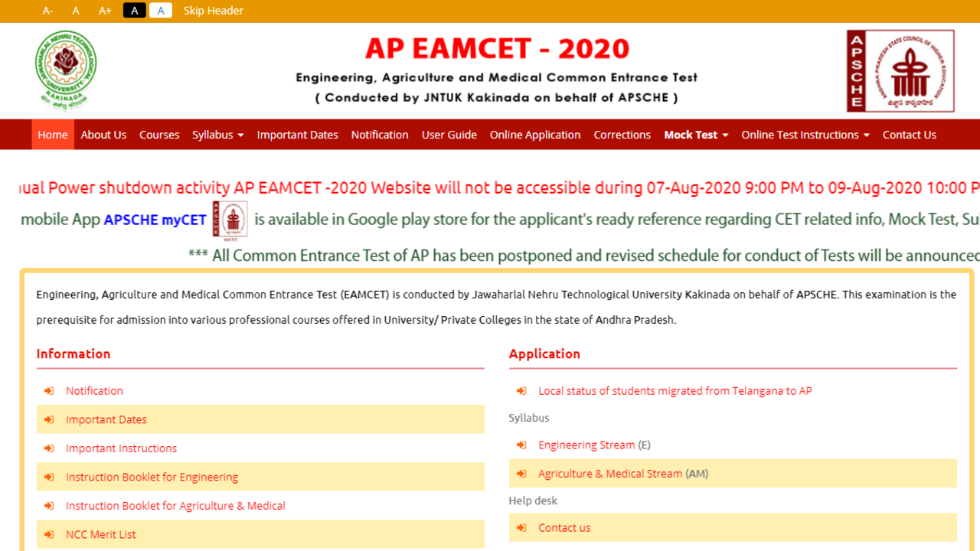Click the arrow icon beside Notification
This screenshot has width=980, height=551.
pos(49,391)
